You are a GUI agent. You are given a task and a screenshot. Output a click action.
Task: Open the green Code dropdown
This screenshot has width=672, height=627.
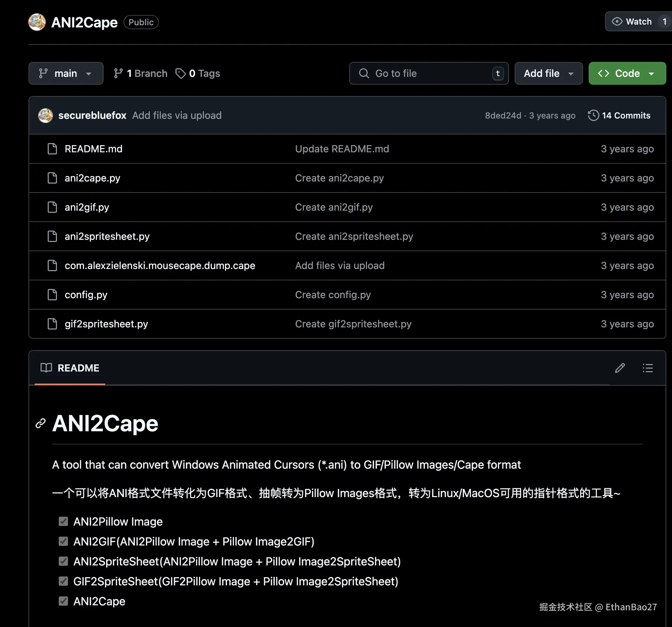627,73
